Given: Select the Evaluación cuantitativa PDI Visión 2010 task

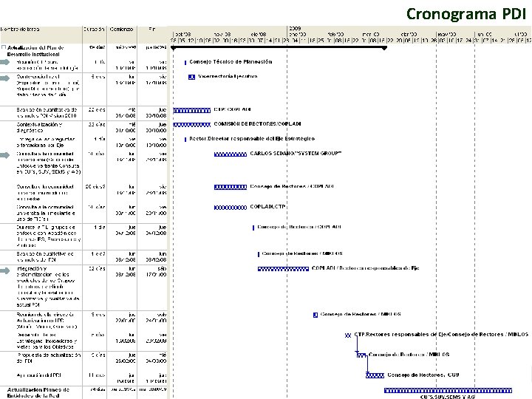Looking at the screenshot, I should [47, 112].
